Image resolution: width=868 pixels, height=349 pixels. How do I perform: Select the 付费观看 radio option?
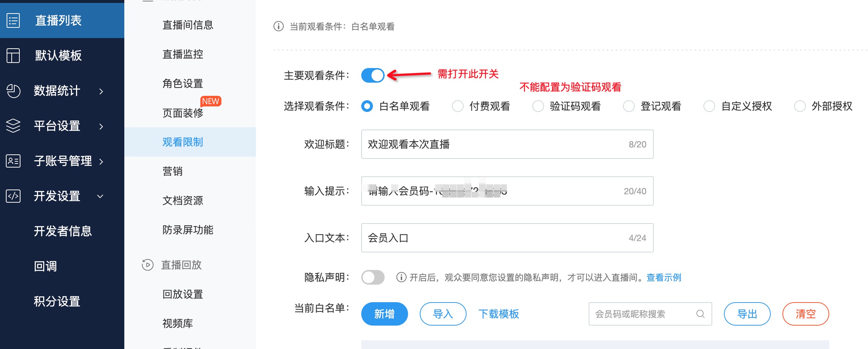458,106
